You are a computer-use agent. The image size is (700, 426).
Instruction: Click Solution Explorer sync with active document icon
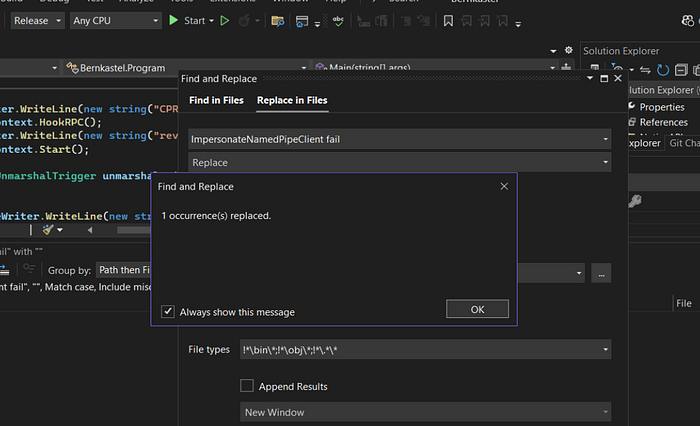tap(645, 70)
